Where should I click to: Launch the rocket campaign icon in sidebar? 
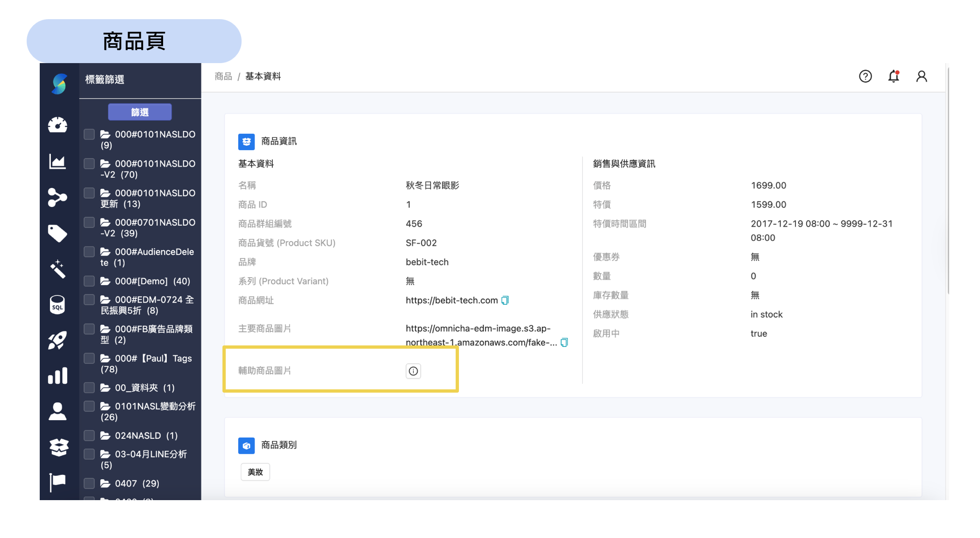pos(57,340)
